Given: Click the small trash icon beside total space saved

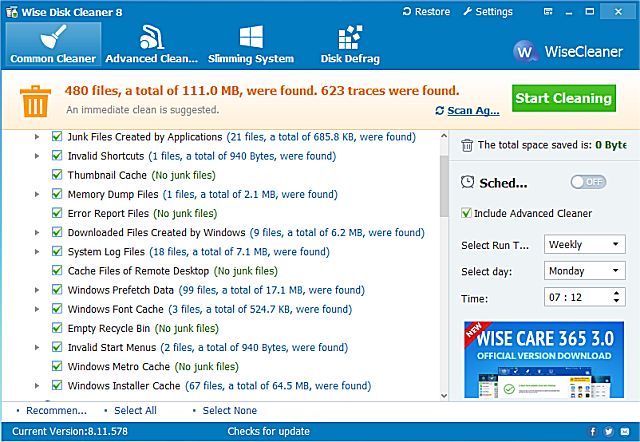Looking at the screenshot, I should pyautogui.click(x=467, y=145).
